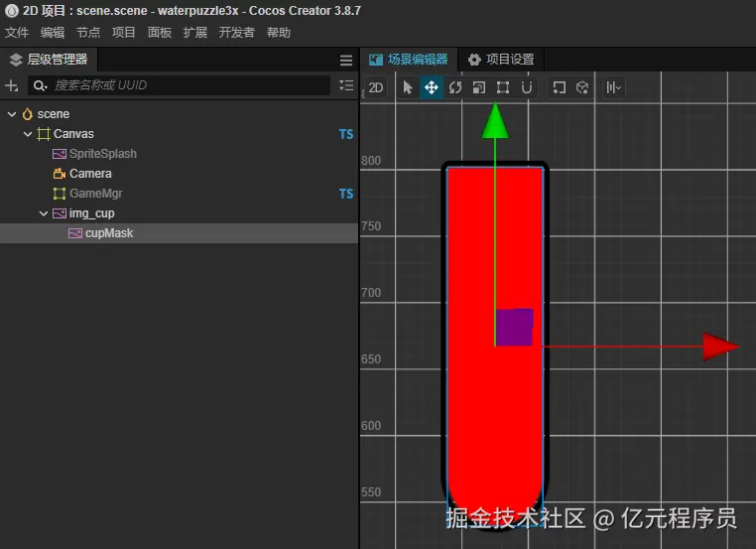
Task: Click the add node plus button
Action: point(12,85)
